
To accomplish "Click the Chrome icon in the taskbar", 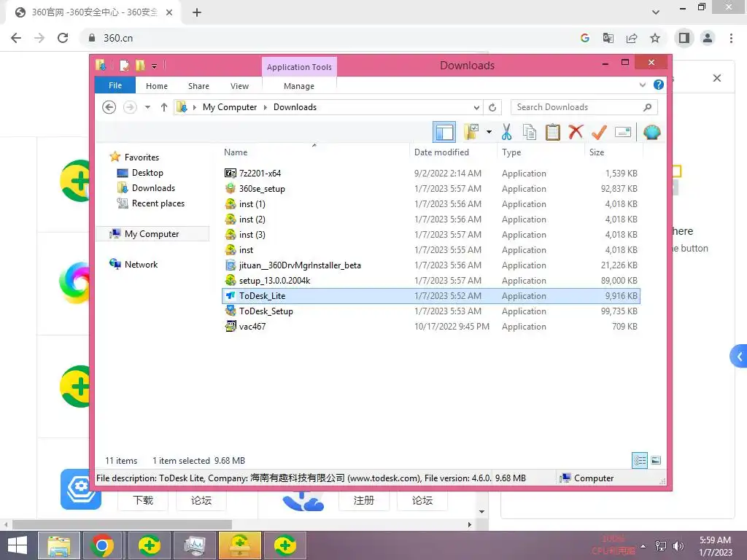I will (x=102, y=545).
